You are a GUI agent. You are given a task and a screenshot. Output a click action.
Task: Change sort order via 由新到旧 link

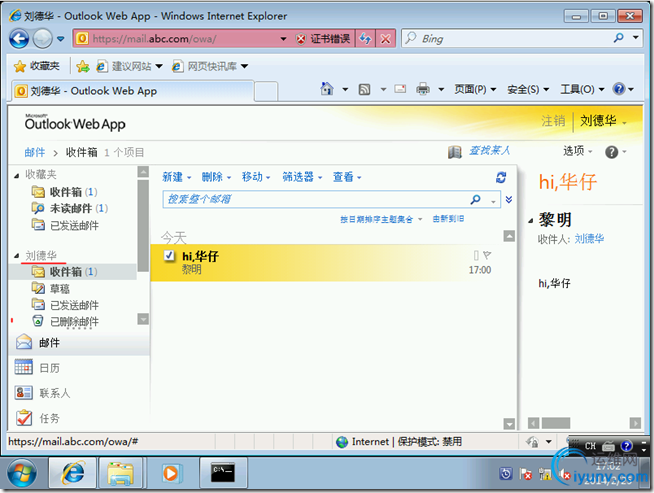[448, 219]
